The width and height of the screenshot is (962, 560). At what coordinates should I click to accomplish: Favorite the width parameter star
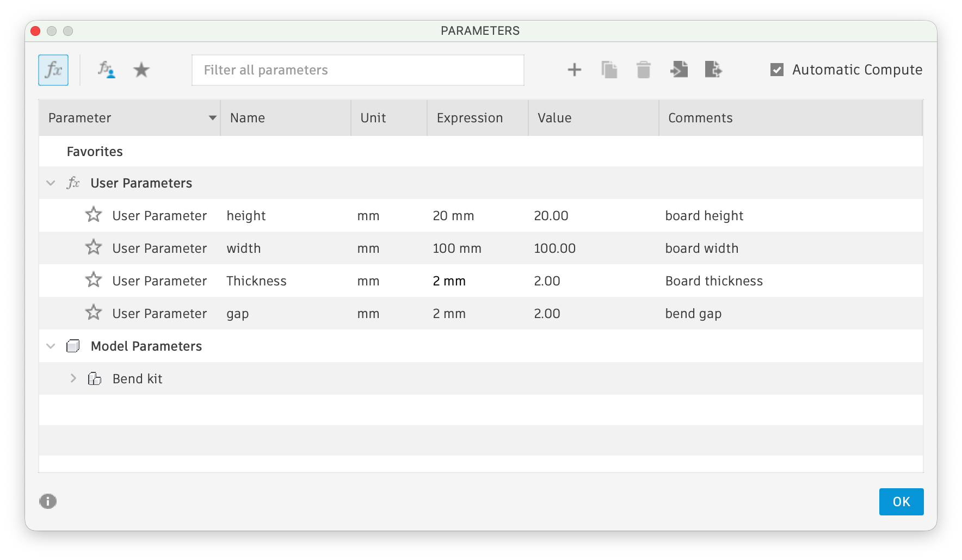coord(94,247)
